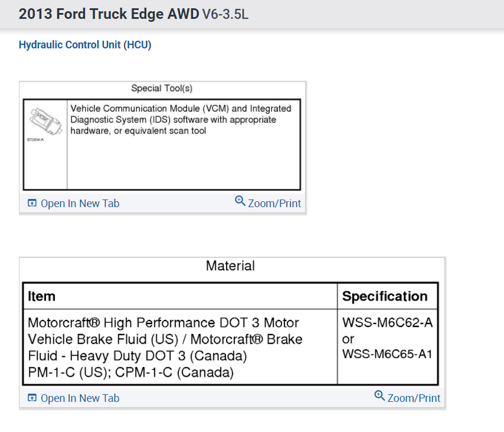Click the Material table heading

tap(230, 266)
